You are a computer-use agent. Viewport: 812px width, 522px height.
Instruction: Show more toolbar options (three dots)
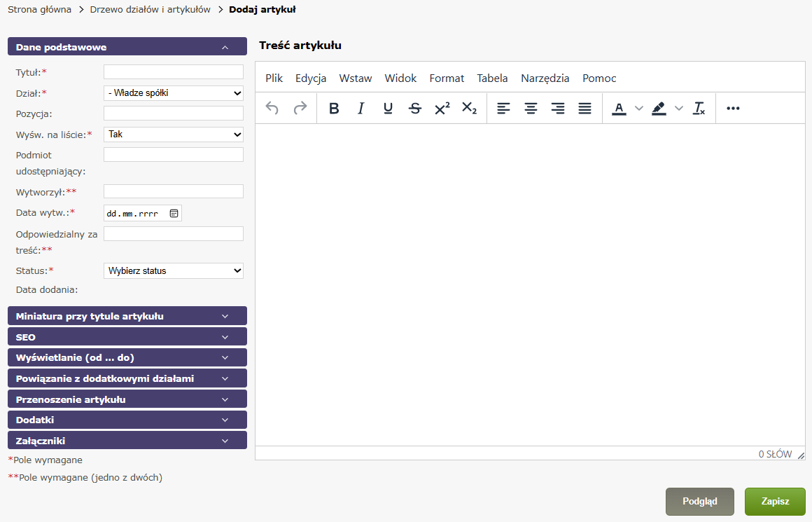[x=733, y=109]
